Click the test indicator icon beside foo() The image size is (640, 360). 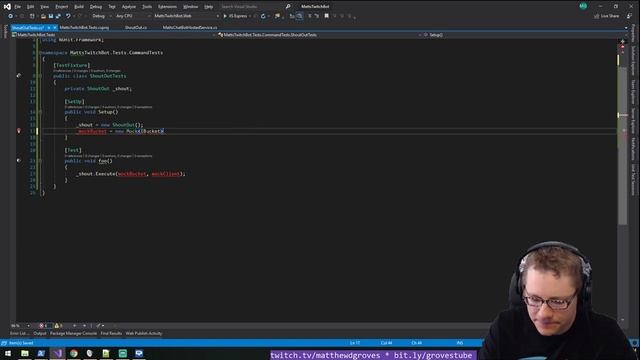(x=19, y=160)
